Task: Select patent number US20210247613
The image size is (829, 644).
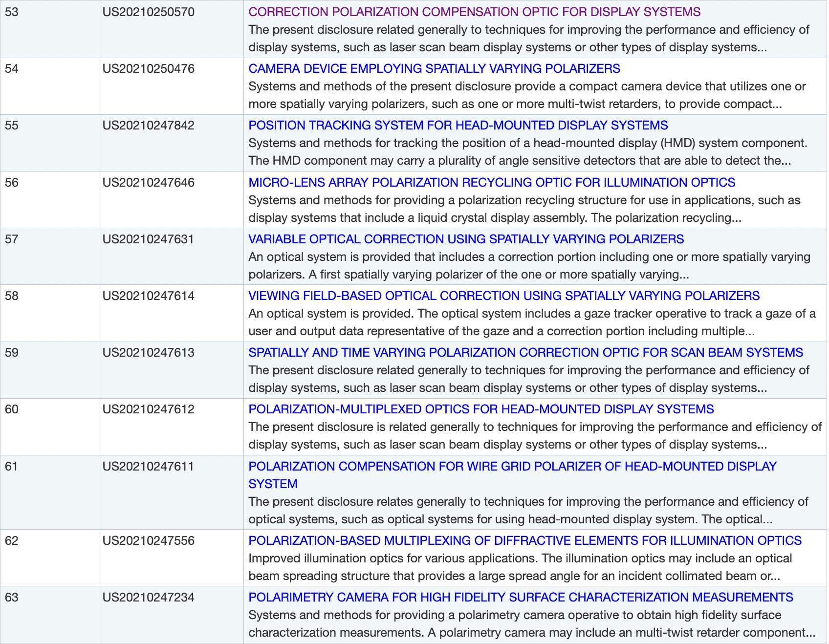Action: (149, 352)
